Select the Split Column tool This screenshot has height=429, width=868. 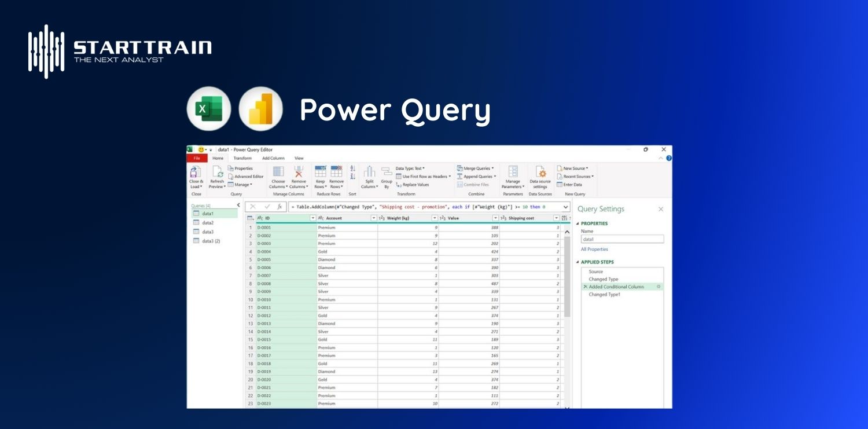(369, 177)
